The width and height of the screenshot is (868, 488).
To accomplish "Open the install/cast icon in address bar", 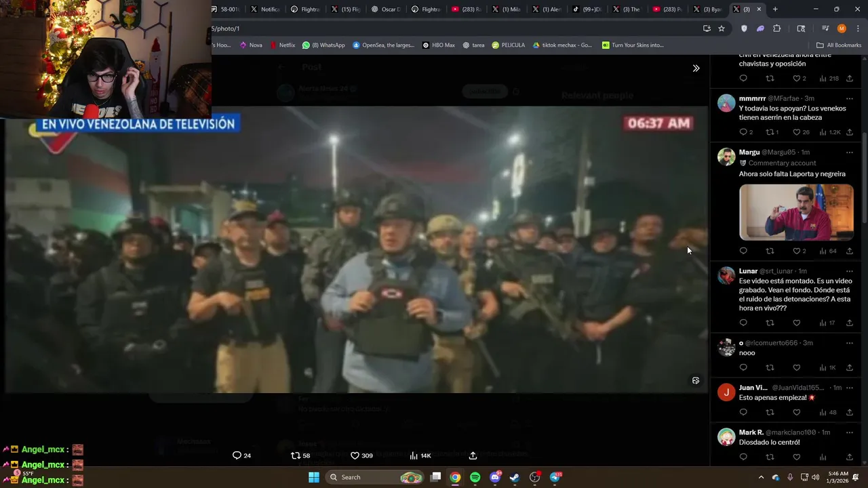I will coord(707,28).
